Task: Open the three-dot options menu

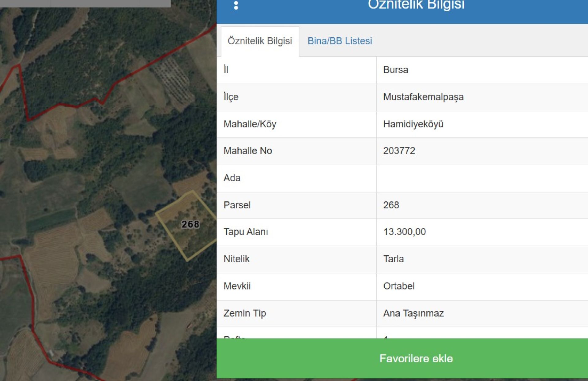Action: [236, 5]
